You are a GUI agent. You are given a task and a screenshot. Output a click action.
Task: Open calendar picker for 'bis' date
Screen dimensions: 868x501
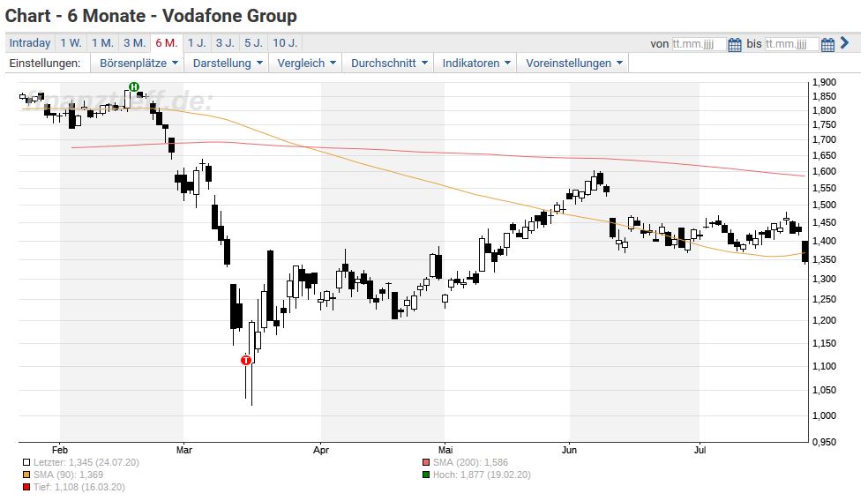click(827, 44)
